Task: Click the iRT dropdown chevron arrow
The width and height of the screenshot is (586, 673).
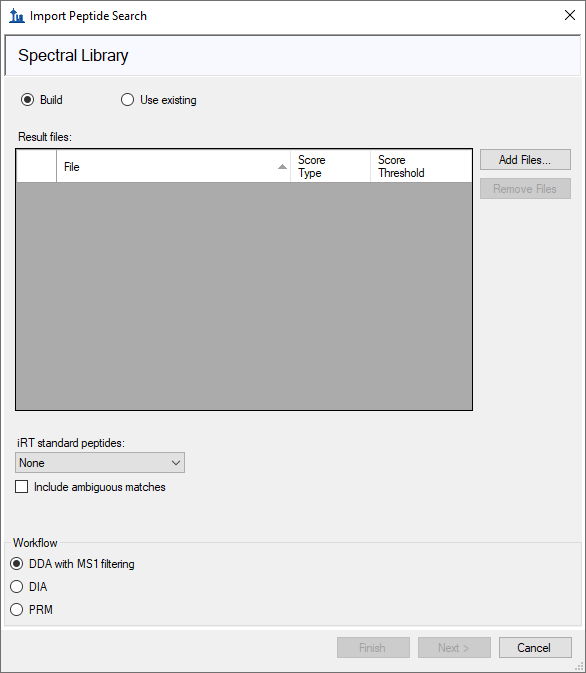Action: (x=176, y=463)
